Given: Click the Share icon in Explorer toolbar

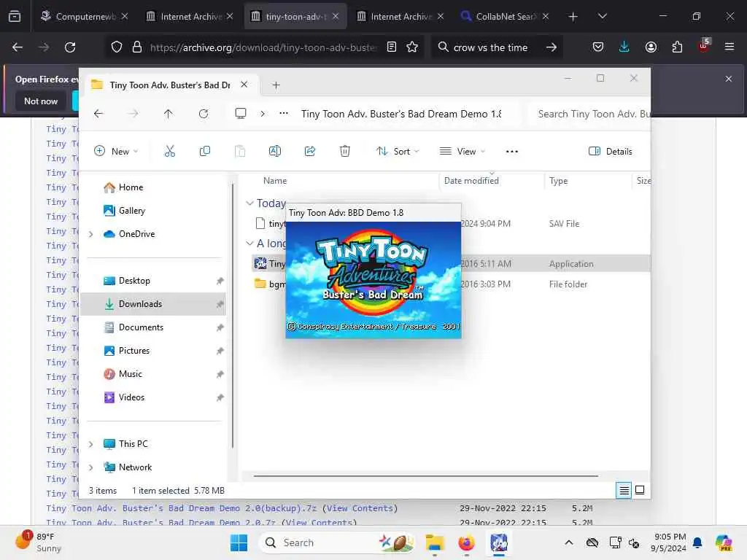Looking at the screenshot, I should pos(310,152).
